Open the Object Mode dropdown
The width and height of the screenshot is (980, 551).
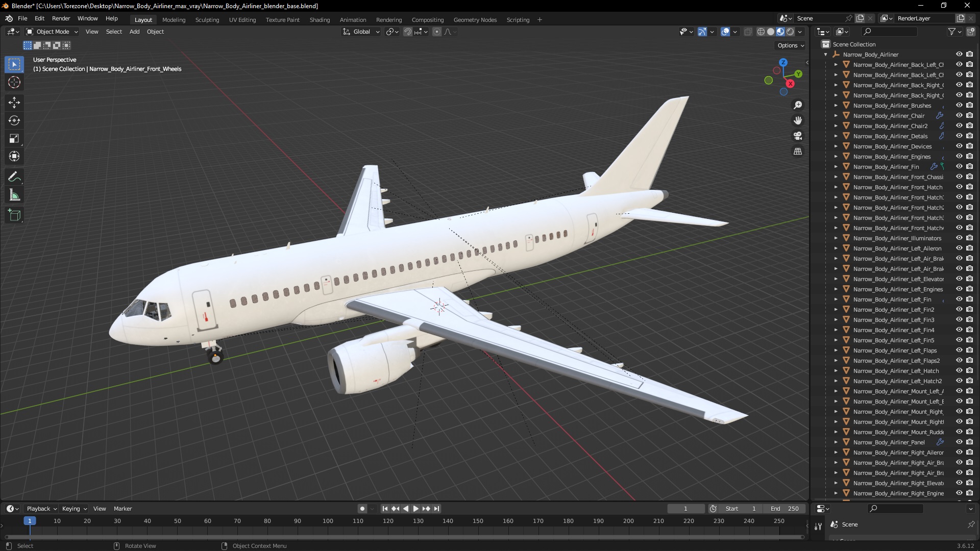tap(52, 32)
